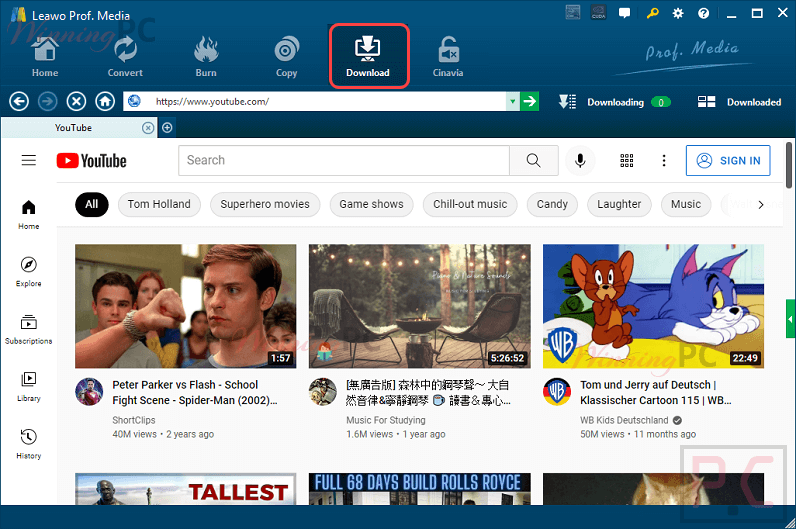796x529 pixels.
Task: Click the YouTube search magnifier button
Action: [x=534, y=160]
